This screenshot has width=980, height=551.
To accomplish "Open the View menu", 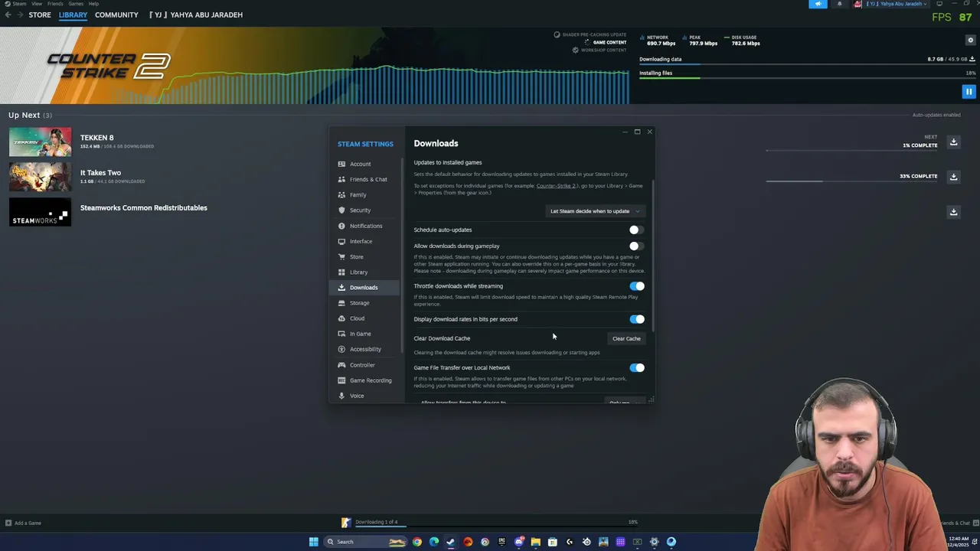I will point(37,3).
